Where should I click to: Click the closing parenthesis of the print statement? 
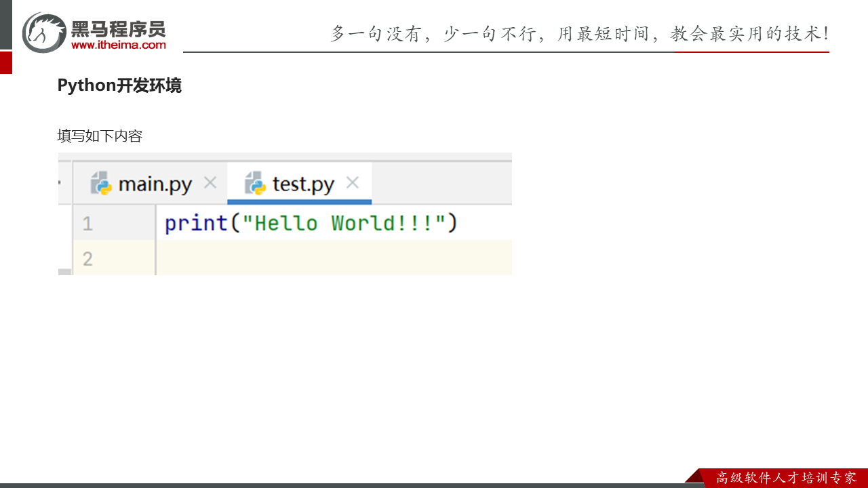click(x=452, y=223)
